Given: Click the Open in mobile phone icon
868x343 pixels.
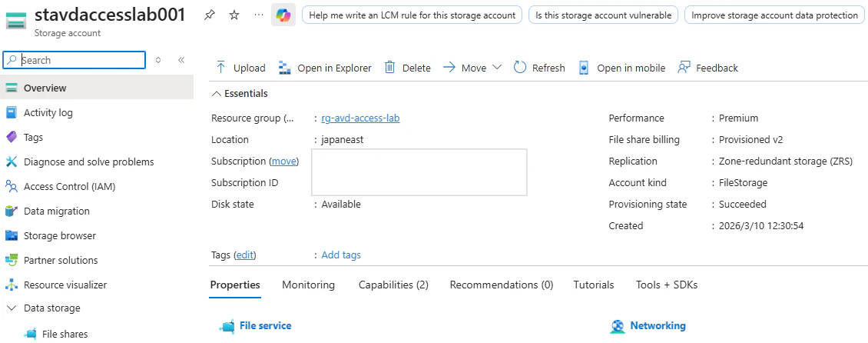Looking at the screenshot, I should (584, 68).
